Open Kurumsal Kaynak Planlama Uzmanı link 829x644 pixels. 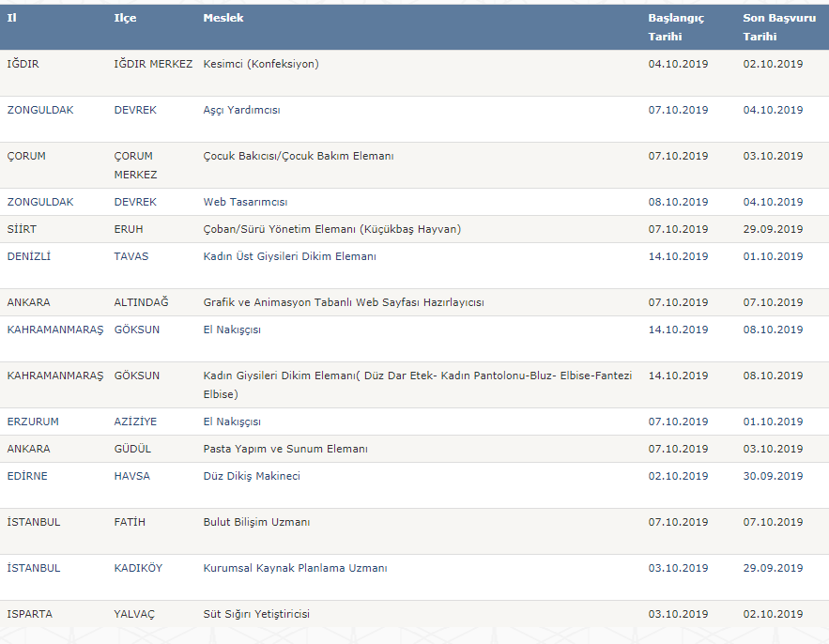295,568
